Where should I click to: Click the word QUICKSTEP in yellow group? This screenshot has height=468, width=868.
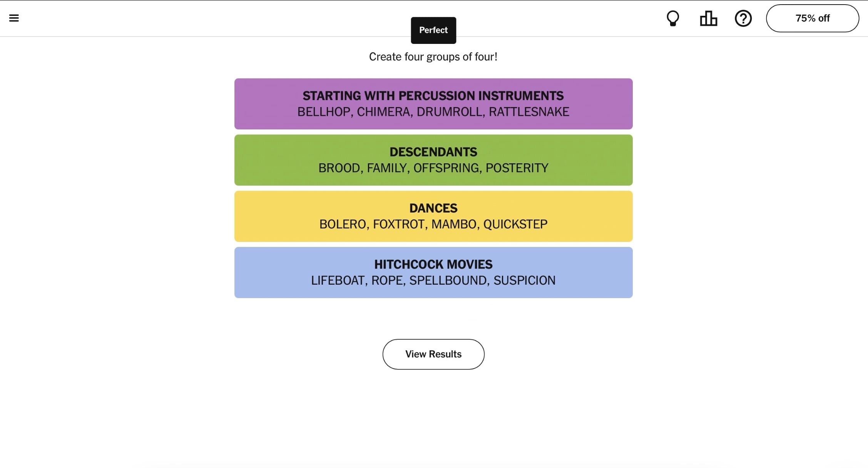pyautogui.click(x=515, y=224)
